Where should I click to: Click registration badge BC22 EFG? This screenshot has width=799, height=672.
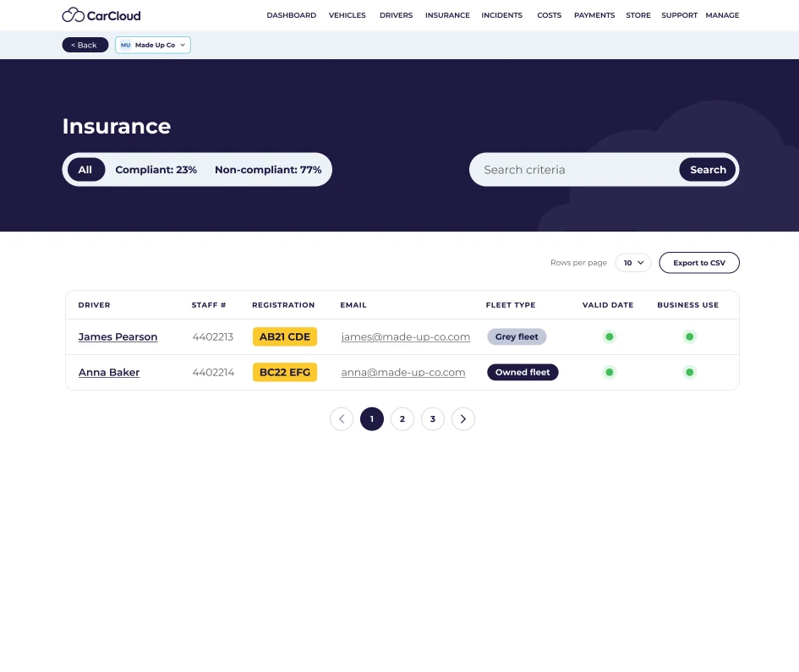point(285,373)
